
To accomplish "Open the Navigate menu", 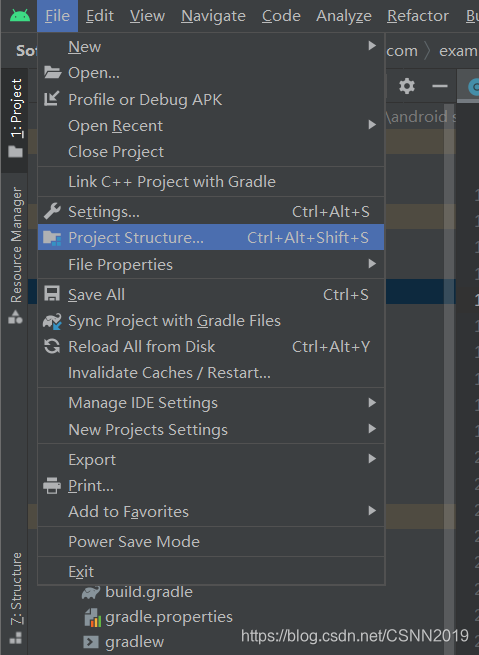I will click(x=213, y=16).
